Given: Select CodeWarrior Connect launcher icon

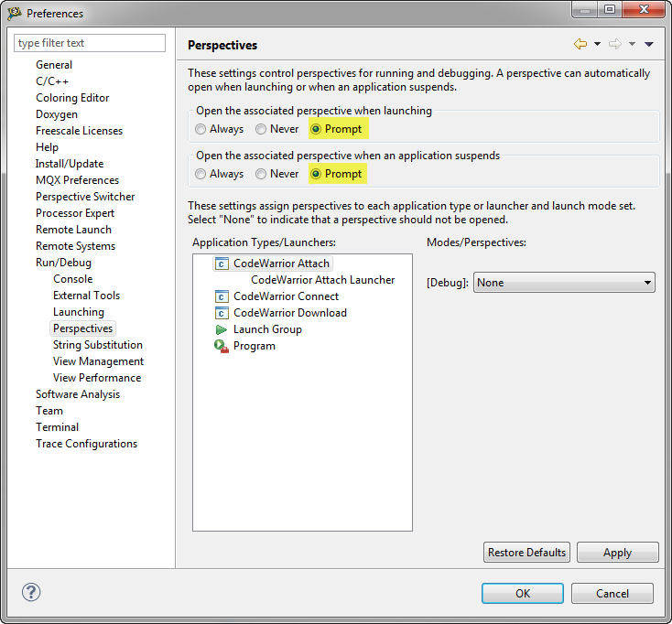Looking at the screenshot, I should tap(221, 296).
